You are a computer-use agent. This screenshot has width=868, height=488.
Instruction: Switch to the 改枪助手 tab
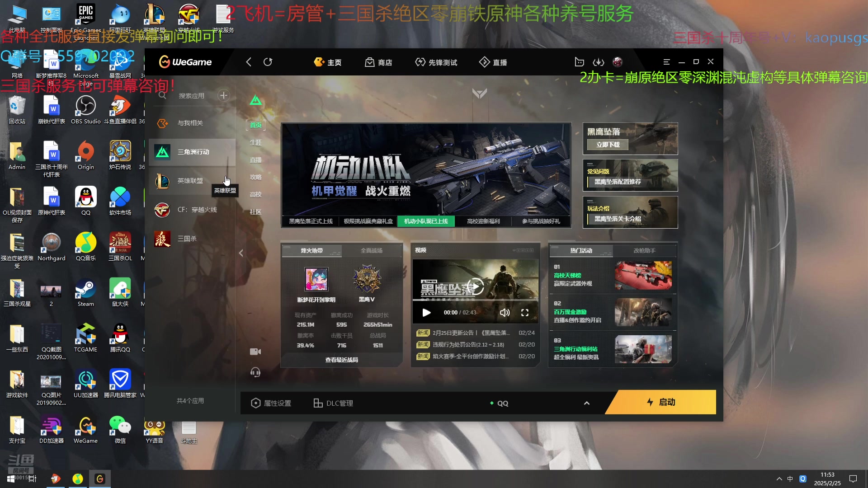point(645,250)
